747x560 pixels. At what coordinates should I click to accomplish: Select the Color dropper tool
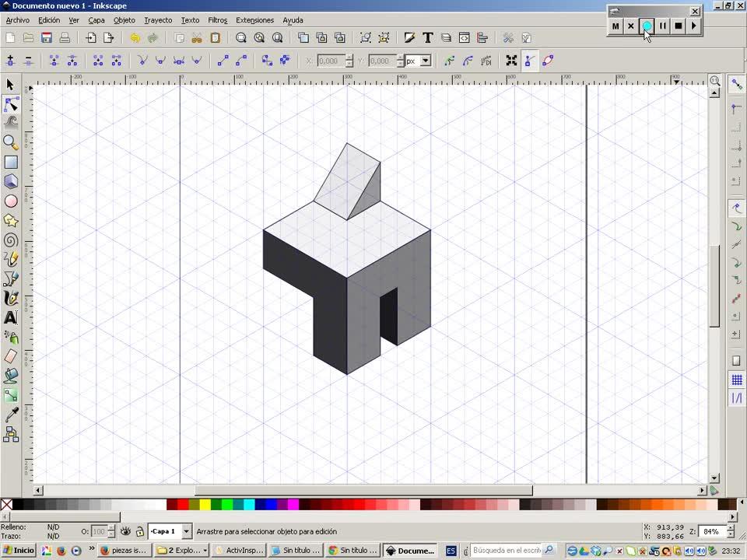click(x=11, y=415)
